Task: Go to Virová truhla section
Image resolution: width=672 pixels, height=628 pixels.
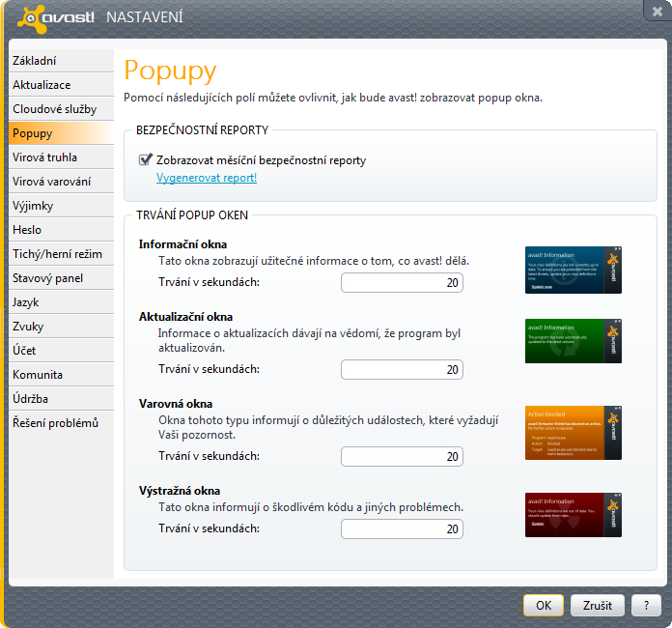Action: pos(61,157)
